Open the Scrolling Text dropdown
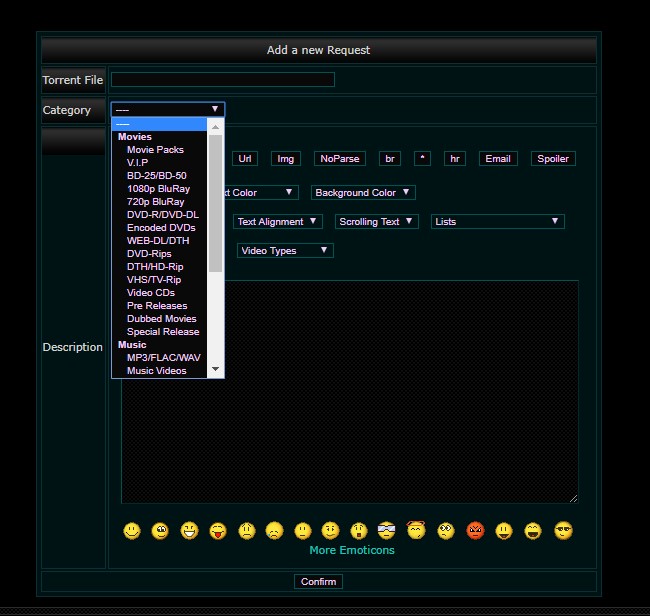Viewport: 650px width, 616px height. point(376,222)
